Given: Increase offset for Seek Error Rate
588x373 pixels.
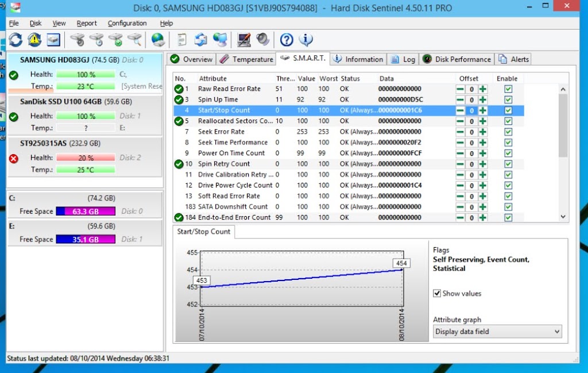Looking at the screenshot, I should tap(483, 132).
